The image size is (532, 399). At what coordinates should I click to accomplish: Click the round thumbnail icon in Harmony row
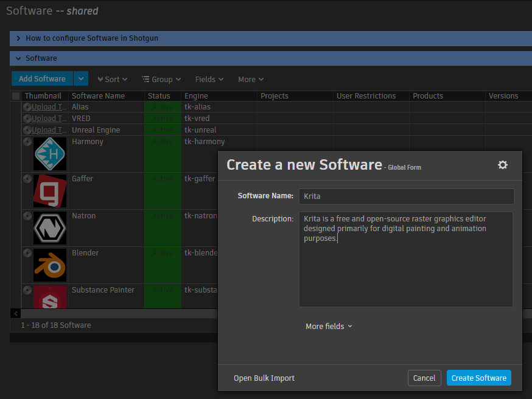[27, 142]
